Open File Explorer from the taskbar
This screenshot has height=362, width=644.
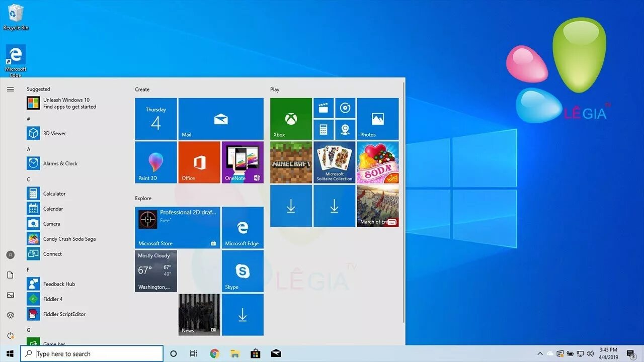click(x=234, y=353)
